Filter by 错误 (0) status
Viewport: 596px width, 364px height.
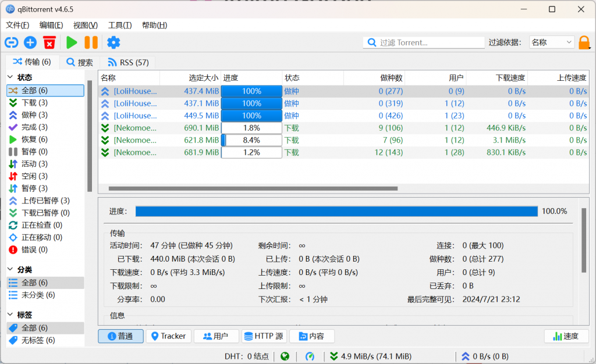(45, 249)
